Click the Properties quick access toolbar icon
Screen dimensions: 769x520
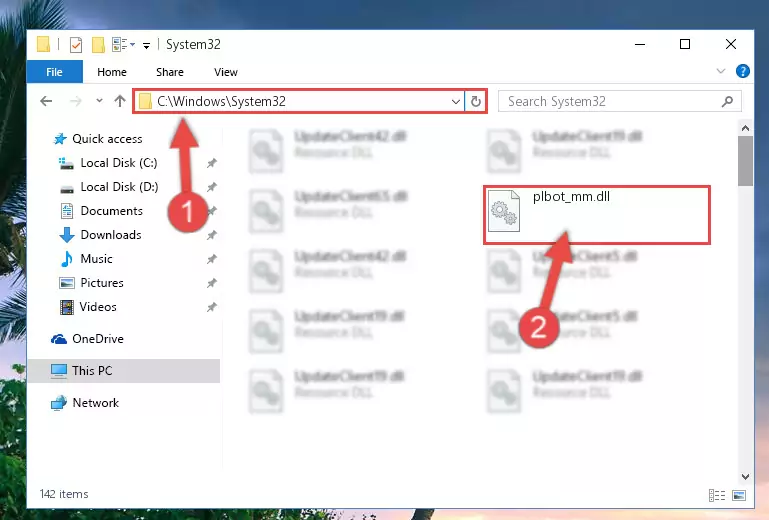[x=76, y=45]
